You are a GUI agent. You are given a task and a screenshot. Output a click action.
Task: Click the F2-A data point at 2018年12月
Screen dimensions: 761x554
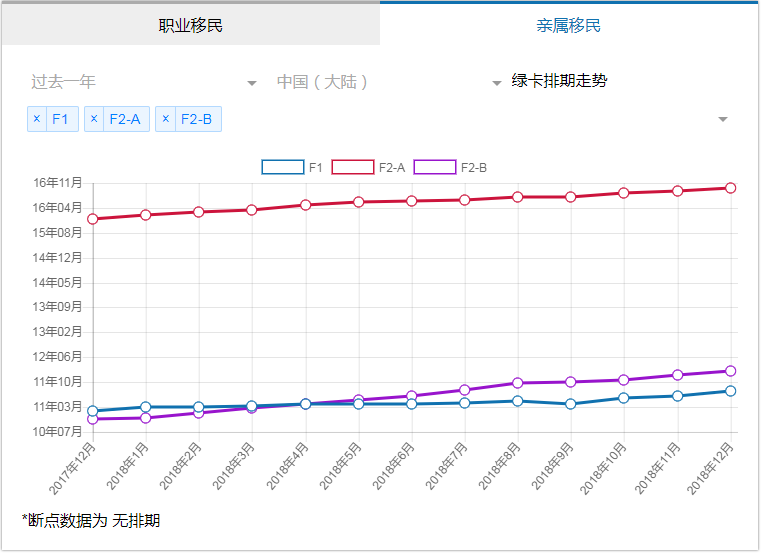point(731,188)
